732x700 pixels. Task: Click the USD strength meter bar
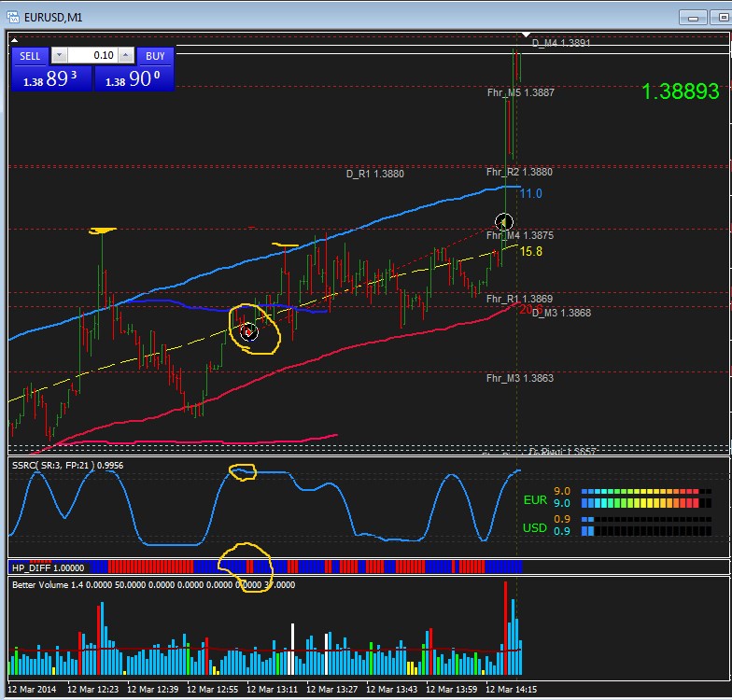(x=646, y=525)
